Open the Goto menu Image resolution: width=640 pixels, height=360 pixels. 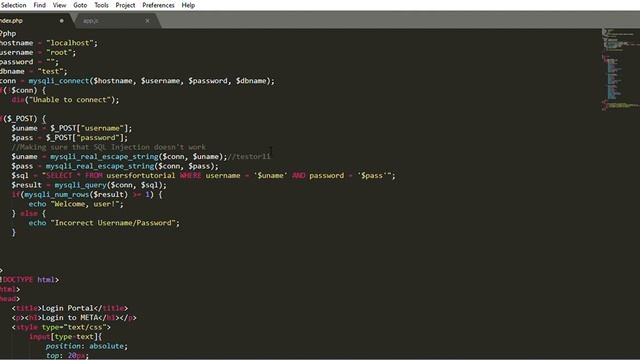[x=80, y=5]
